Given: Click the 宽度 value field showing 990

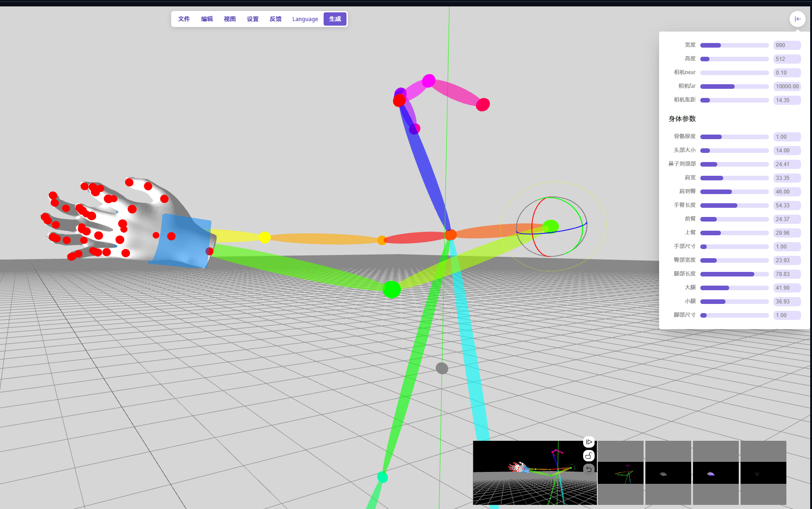Looking at the screenshot, I should [x=787, y=45].
